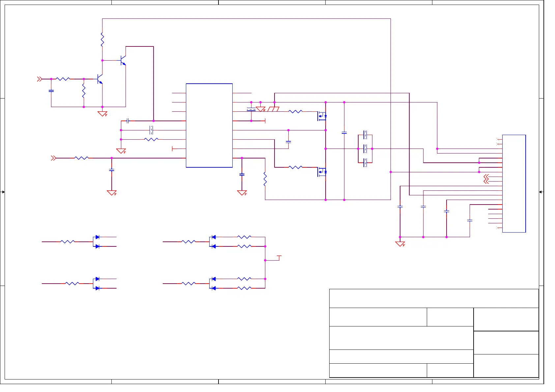555x392 pixels.
Task: Click the capacitor below the upper input port
Action: tap(51, 91)
